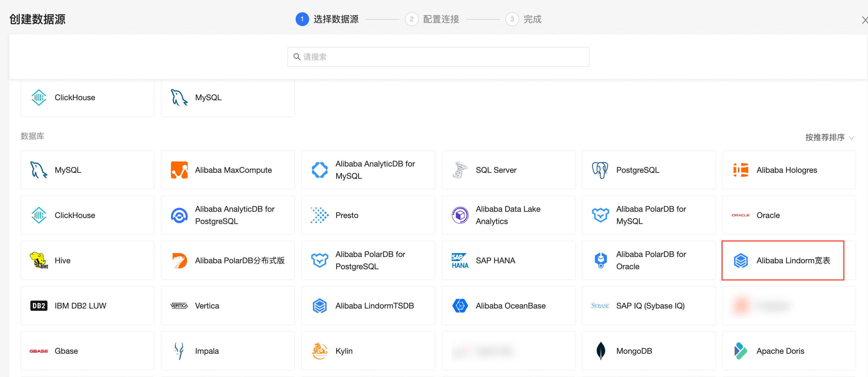
Task: Click the ClickHouse icon above the 数据库 section
Action: pos(39,97)
